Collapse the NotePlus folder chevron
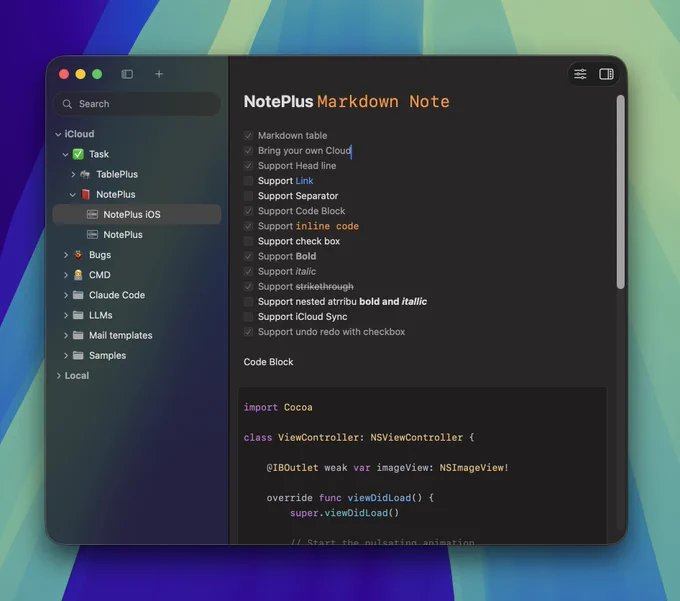 coord(73,195)
